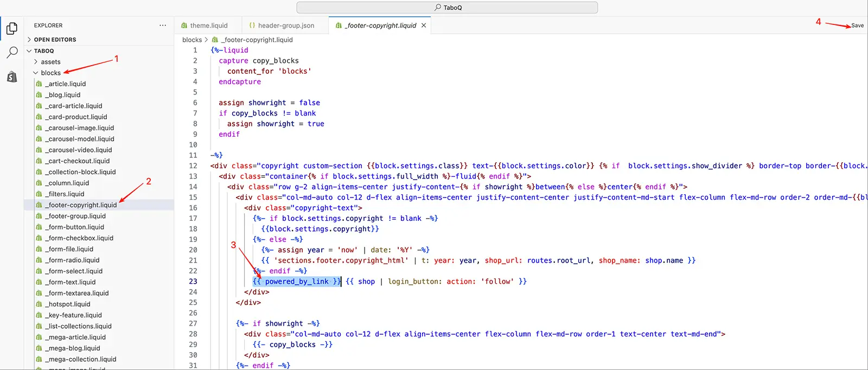Click the Save button
The image size is (868, 370).
click(x=857, y=25)
